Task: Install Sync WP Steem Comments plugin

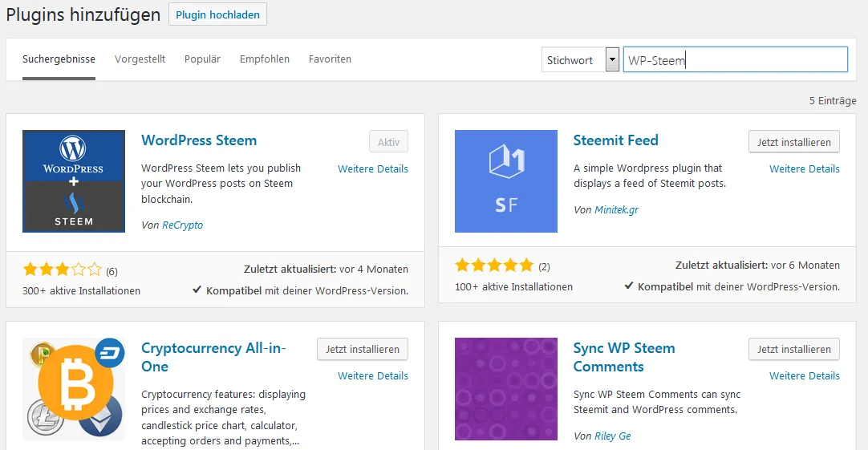Action: [x=794, y=349]
